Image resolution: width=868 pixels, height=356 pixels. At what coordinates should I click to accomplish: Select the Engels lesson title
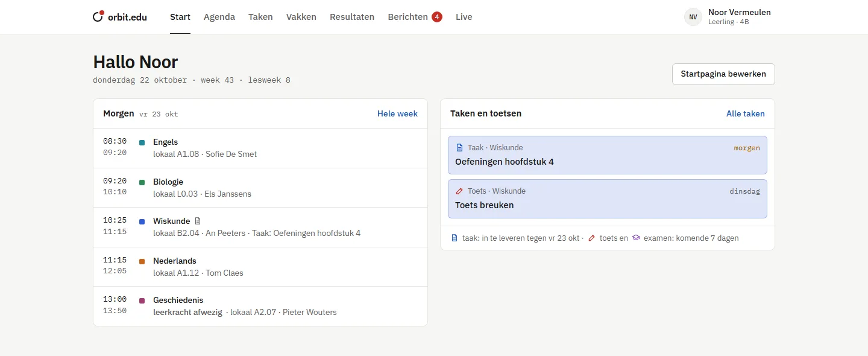point(166,142)
